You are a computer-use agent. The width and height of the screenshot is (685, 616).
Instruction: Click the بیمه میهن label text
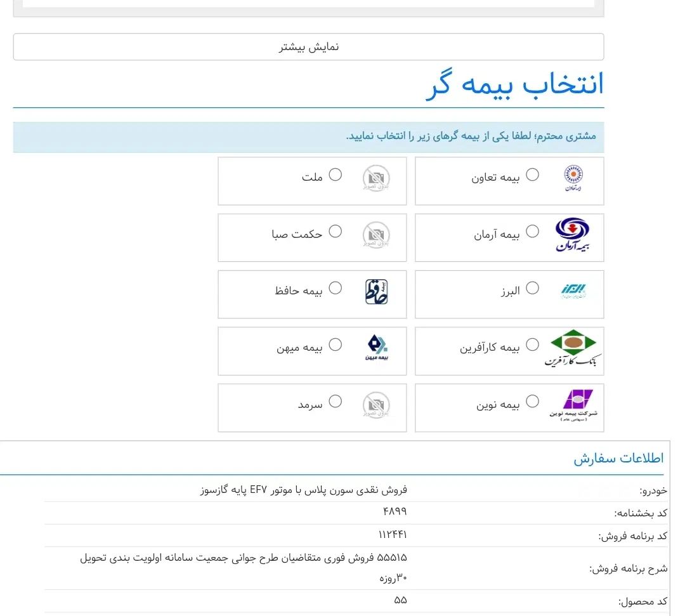point(299,348)
